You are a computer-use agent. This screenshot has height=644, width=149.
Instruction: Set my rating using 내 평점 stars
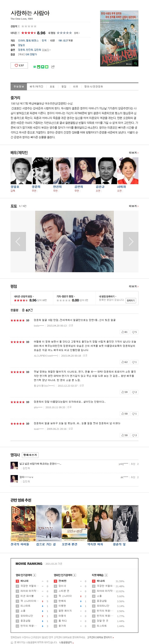point(64,33)
